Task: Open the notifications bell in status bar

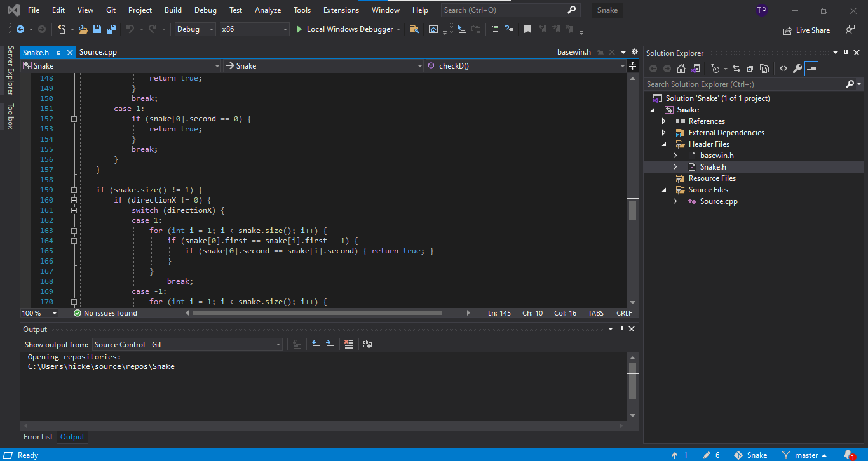Action: [x=848, y=455]
